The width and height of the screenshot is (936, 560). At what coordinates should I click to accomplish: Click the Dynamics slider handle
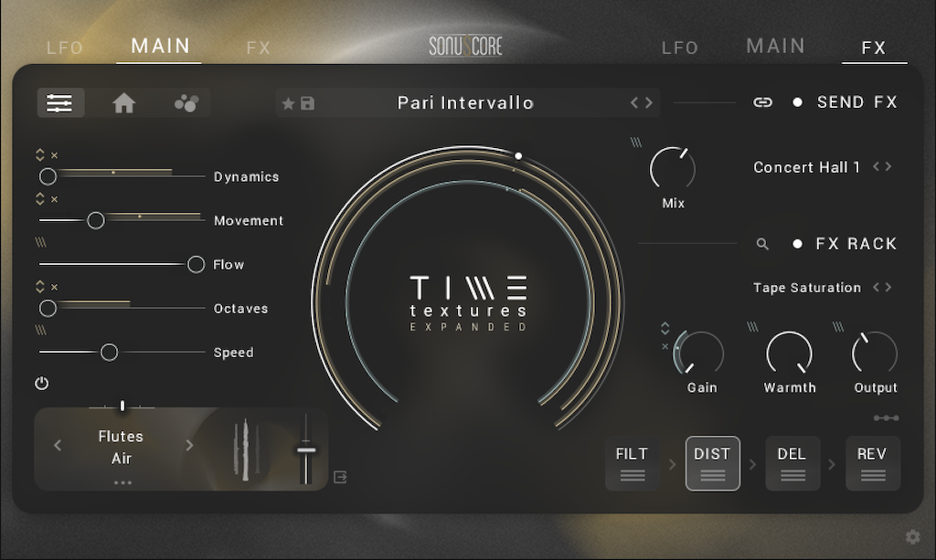pyautogui.click(x=48, y=176)
